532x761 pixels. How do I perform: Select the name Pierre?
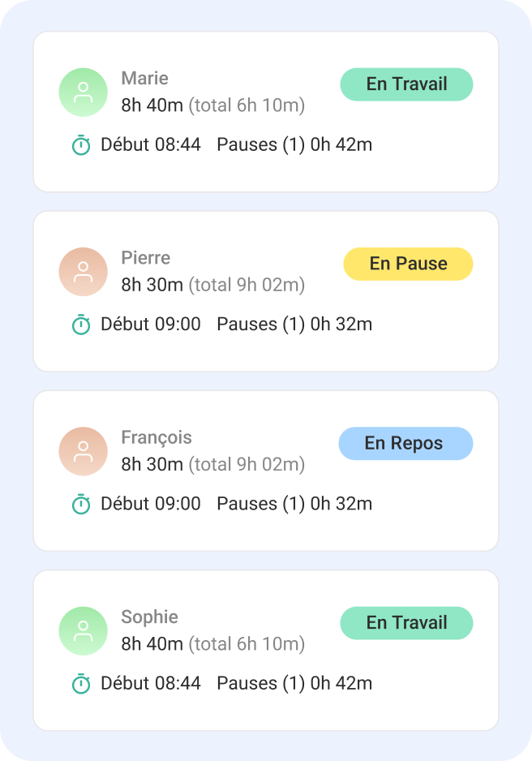(x=145, y=258)
